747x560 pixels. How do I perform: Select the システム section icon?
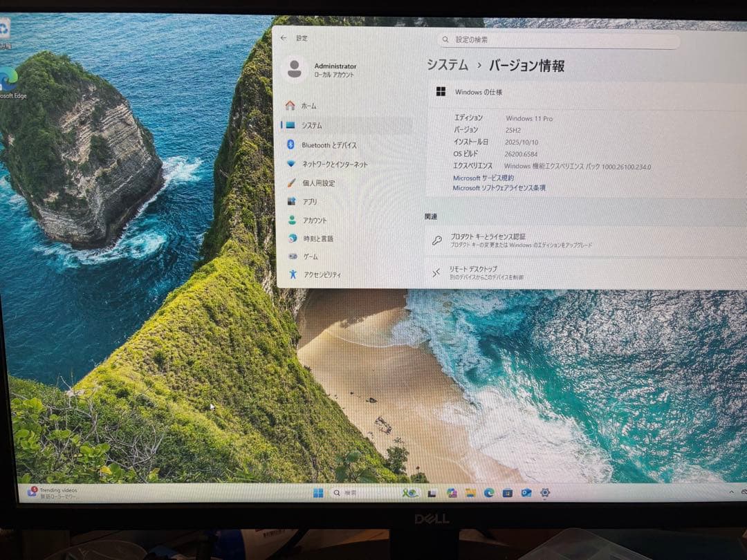click(311, 125)
